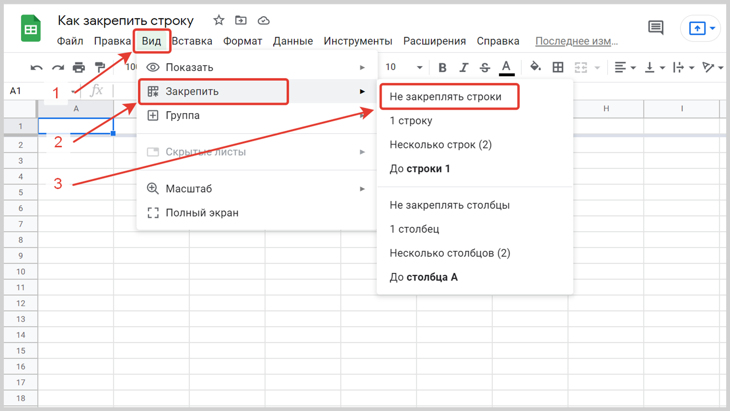This screenshot has width=730, height=411.
Task: Expand the Показать submenu
Action: click(x=257, y=67)
